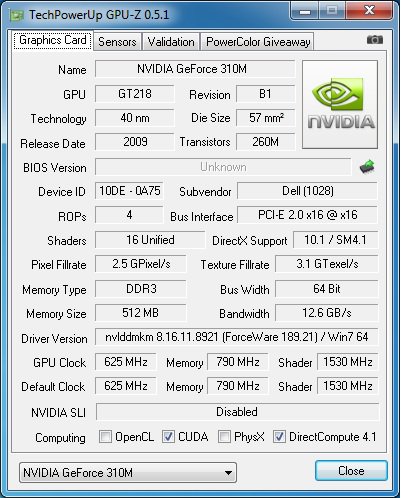Image resolution: width=401 pixels, height=498 pixels.
Task: Click the NVIDIA logo image
Action: pos(340,104)
